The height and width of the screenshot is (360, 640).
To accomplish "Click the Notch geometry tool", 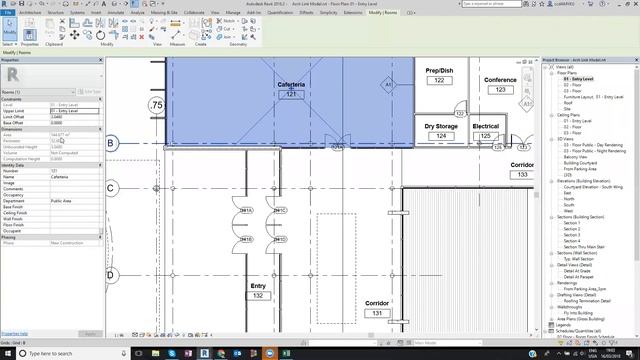I will tap(226, 21).
